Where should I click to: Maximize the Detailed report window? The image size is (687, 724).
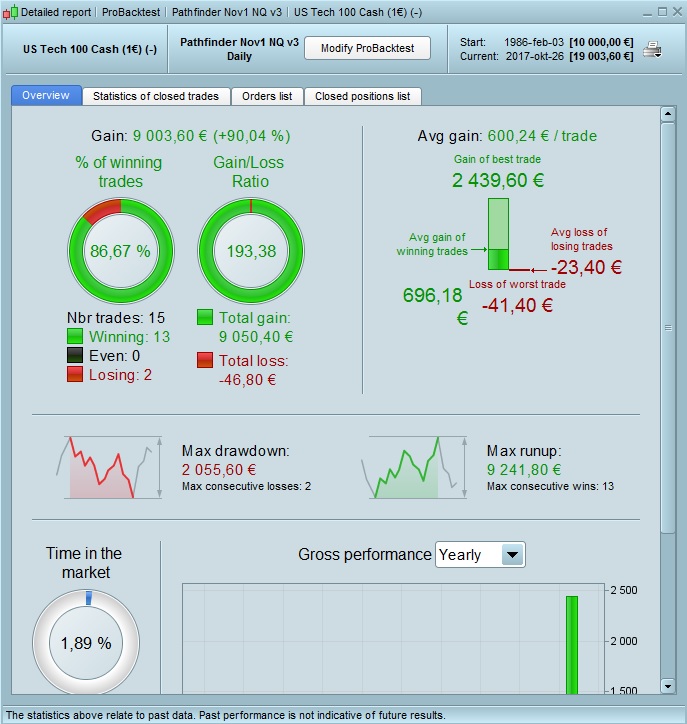[x=662, y=12]
